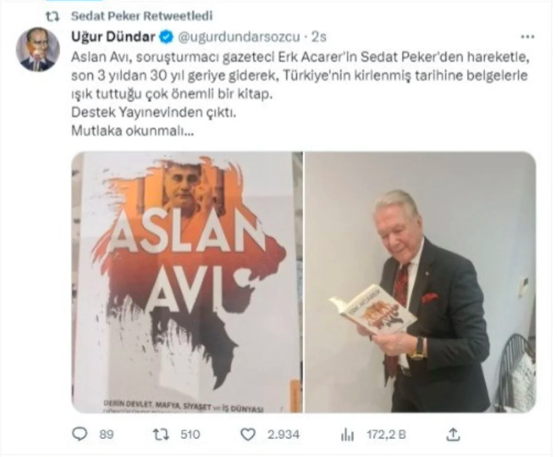Image resolution: width=558 pixels, height=457 pixels.
Task: Share the tweet via upload icon
Action: click(453, 434)
